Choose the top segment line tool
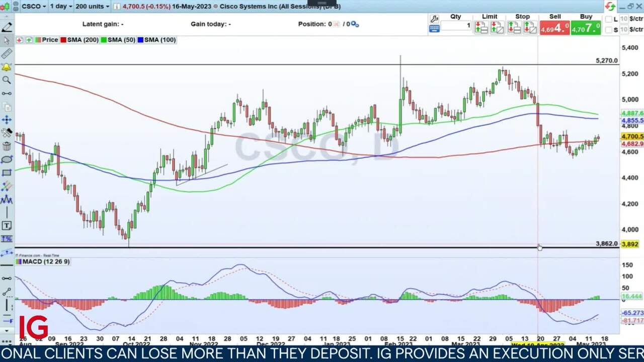644x362 pixels. tap(7, 94)
